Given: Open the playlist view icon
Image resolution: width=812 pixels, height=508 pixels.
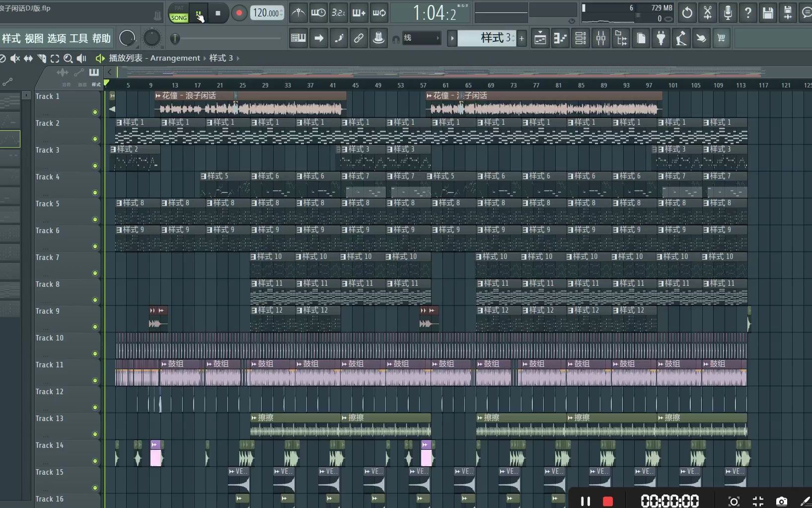Looking at the screenshot, I should (x=540, y=38).
